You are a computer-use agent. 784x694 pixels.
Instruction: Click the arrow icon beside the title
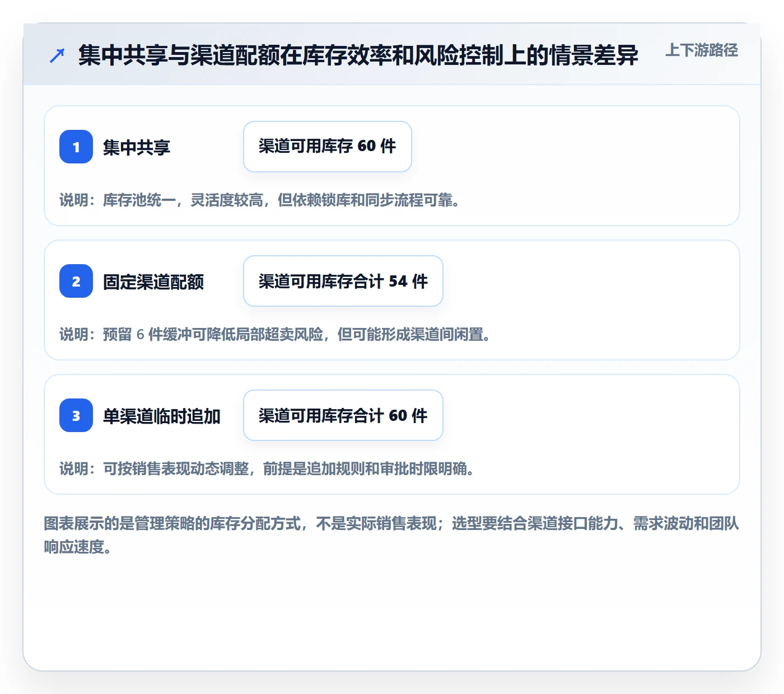click(x=57, y=55)
